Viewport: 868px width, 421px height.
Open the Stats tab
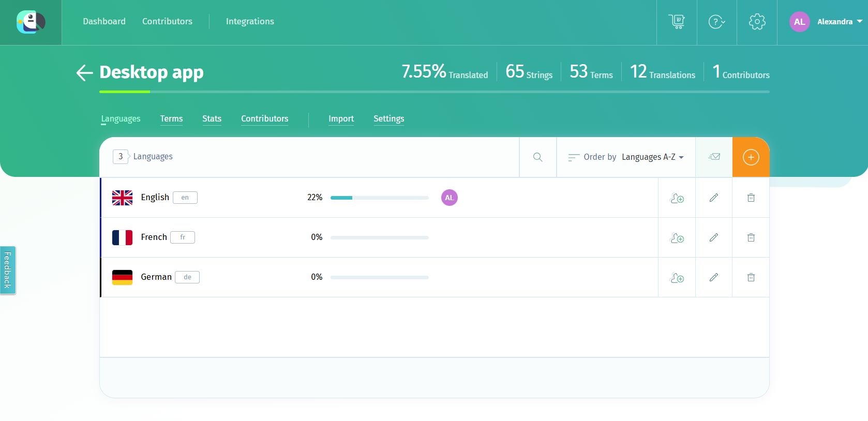pyautogui.click(x=212, y=119)
